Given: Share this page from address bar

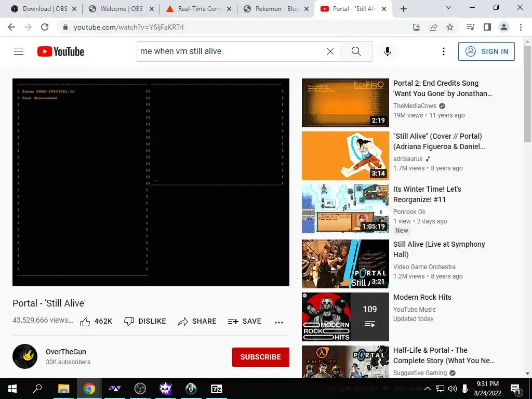Looking at the screenshot, I should tap(433, 27).
